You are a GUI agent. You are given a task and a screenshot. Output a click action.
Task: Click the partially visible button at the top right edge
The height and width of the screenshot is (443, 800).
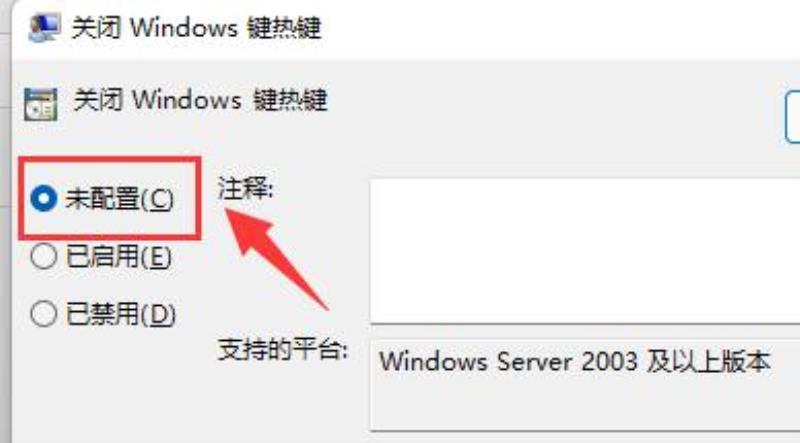(x=793, y=116)
